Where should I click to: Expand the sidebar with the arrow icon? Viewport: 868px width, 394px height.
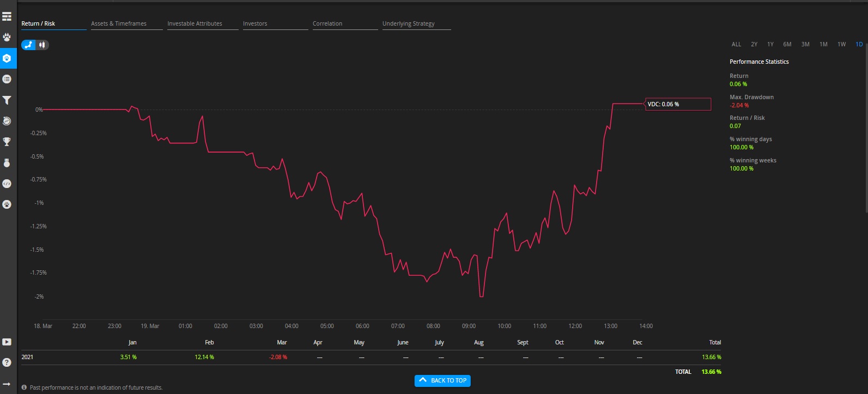click(7, 384)
